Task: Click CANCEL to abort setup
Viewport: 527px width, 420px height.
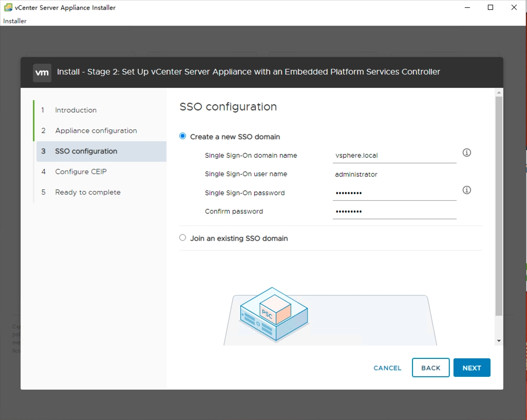Action: click(387, 368)
